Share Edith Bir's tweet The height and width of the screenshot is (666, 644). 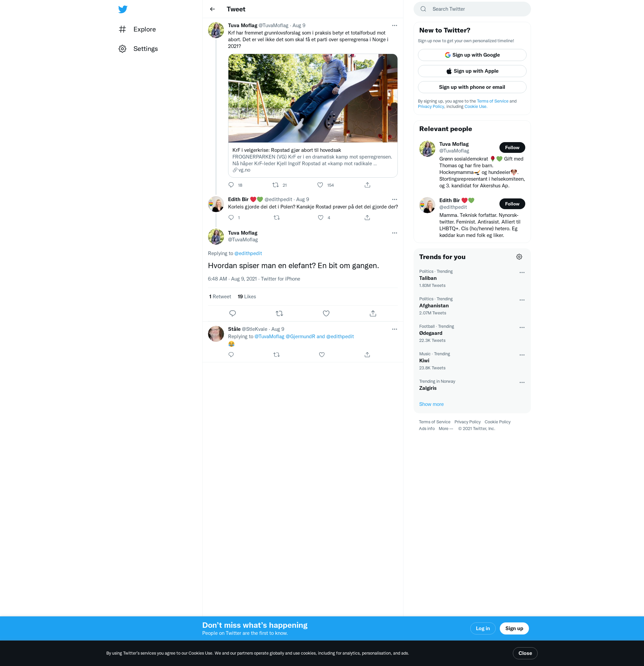(367, 218)
